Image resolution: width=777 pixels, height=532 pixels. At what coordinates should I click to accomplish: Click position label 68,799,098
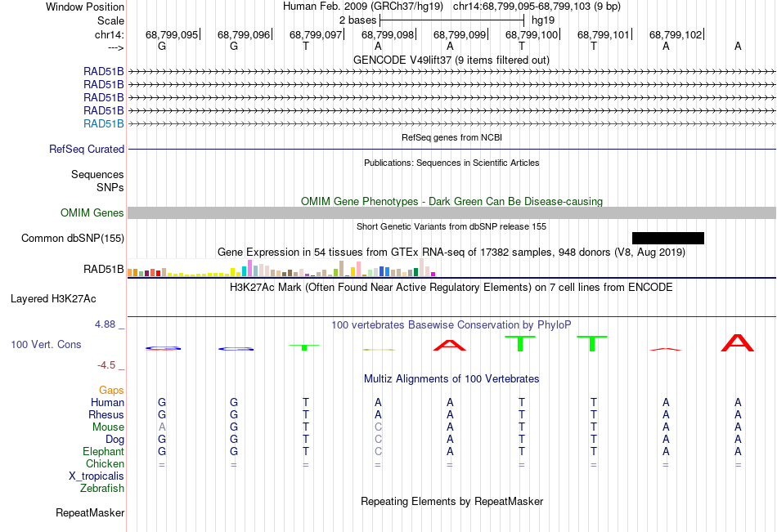click(x=388, y=34)
